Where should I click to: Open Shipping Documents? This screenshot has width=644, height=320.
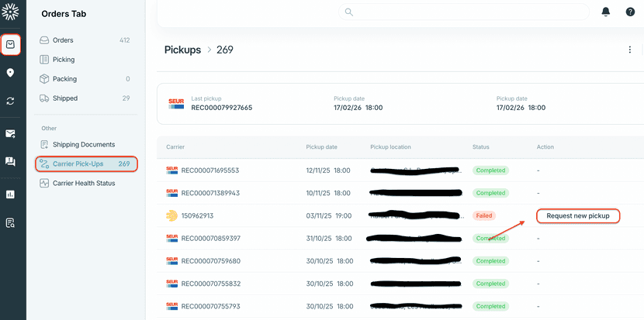coord(83,144)
